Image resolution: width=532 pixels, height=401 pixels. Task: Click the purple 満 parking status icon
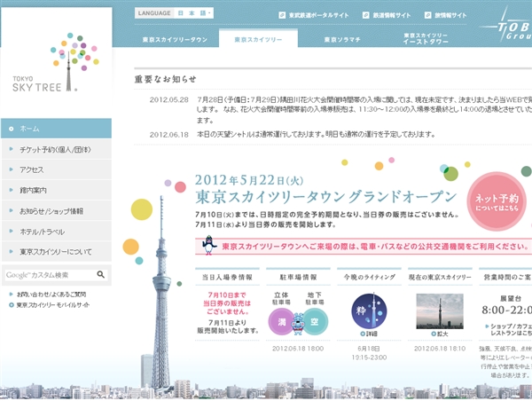(x=280, y=321)
